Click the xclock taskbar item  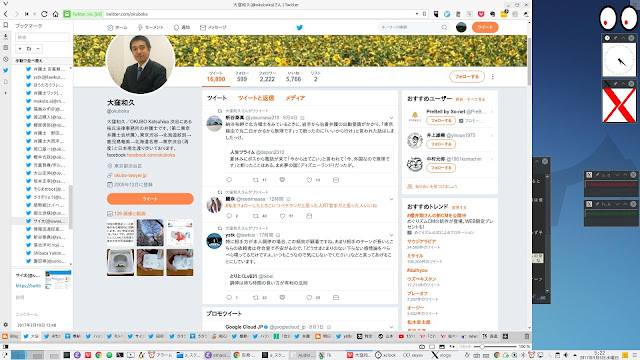tap(386, 355)
